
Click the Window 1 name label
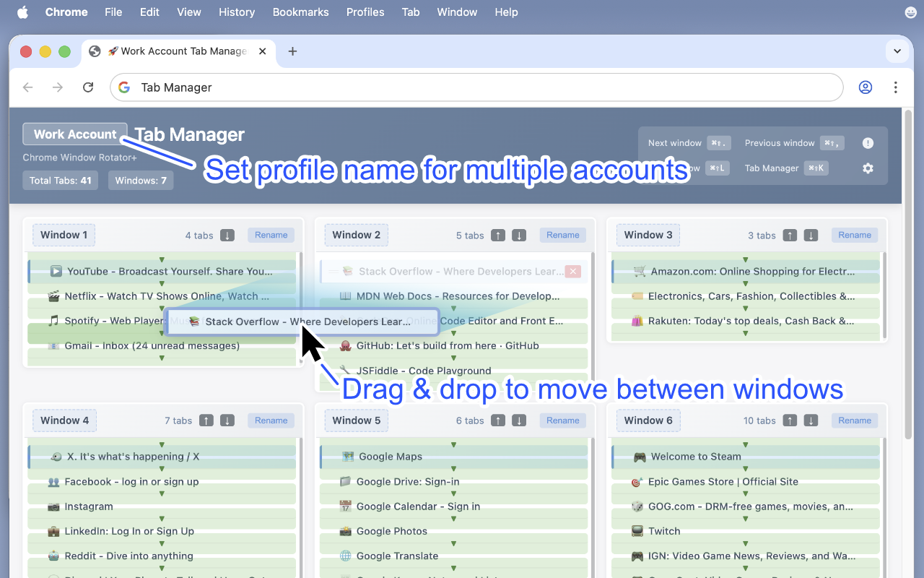(64, 235)
